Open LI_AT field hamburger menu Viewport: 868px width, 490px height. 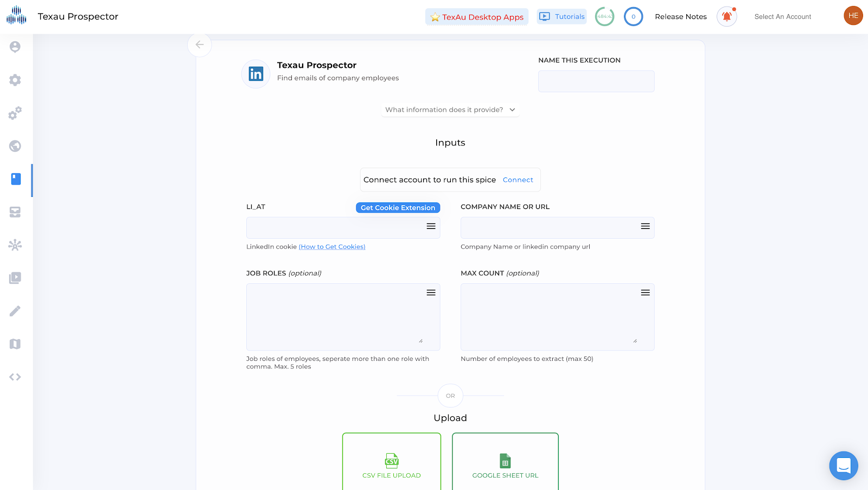pyautogui.click(x=431, y=226)
